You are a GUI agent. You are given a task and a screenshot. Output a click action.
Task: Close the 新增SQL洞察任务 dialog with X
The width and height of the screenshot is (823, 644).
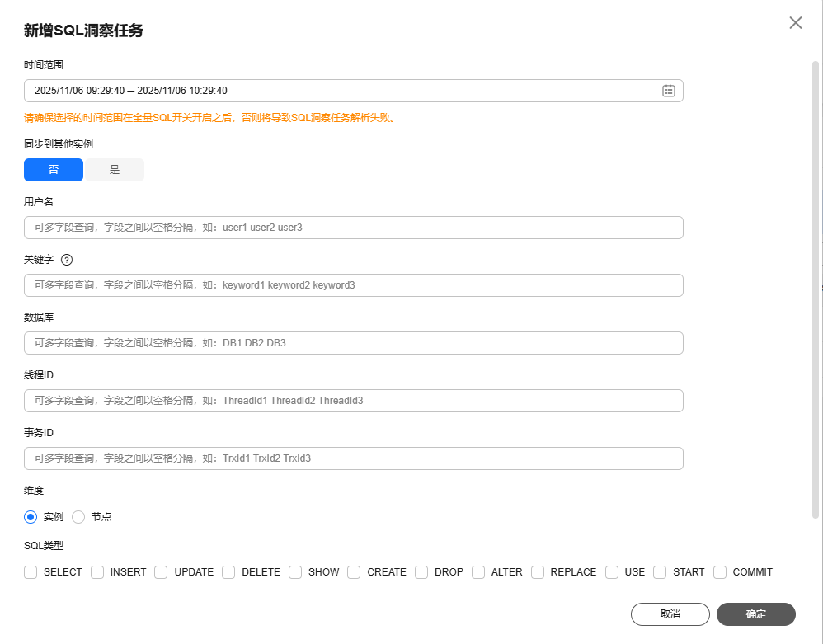pos(795,23)
